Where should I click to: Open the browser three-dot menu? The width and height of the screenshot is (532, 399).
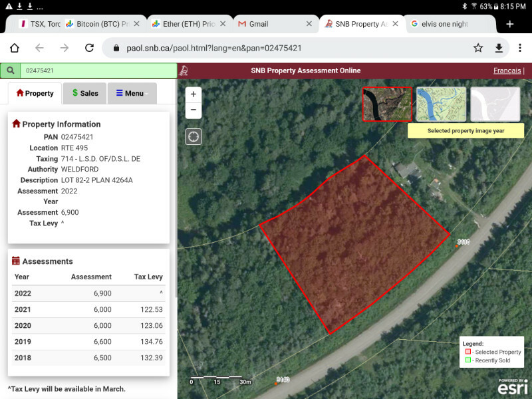[520, 48]
